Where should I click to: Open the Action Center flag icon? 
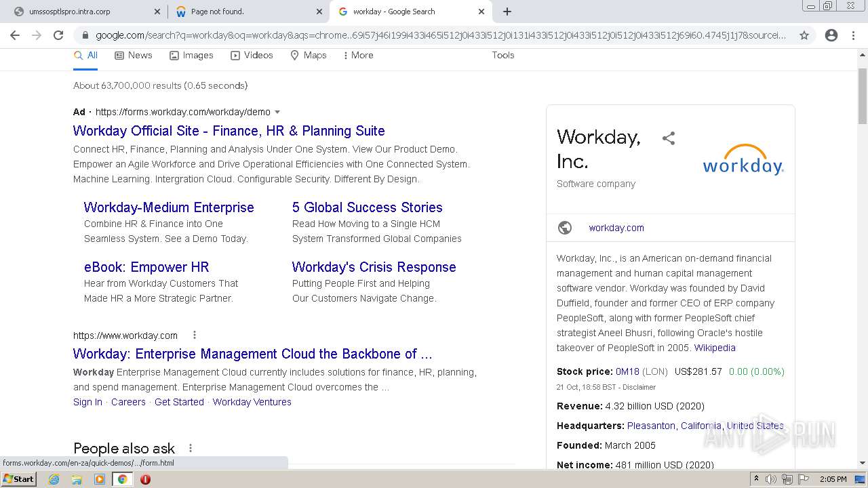coord(804,479)
